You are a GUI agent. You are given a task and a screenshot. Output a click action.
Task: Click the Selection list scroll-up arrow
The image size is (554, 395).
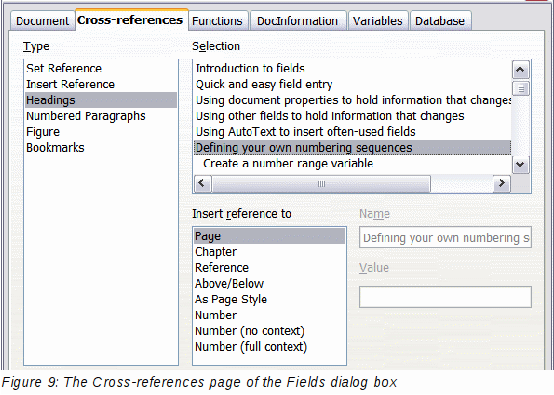pyautogui.click(x=520, y=70)
